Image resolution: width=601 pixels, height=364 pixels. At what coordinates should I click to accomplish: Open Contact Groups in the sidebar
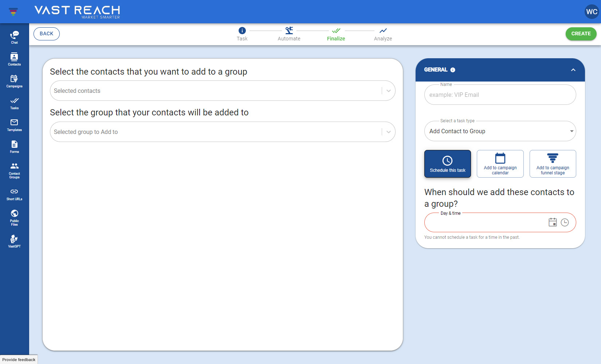pyautogui.click(x=14, y=170)
